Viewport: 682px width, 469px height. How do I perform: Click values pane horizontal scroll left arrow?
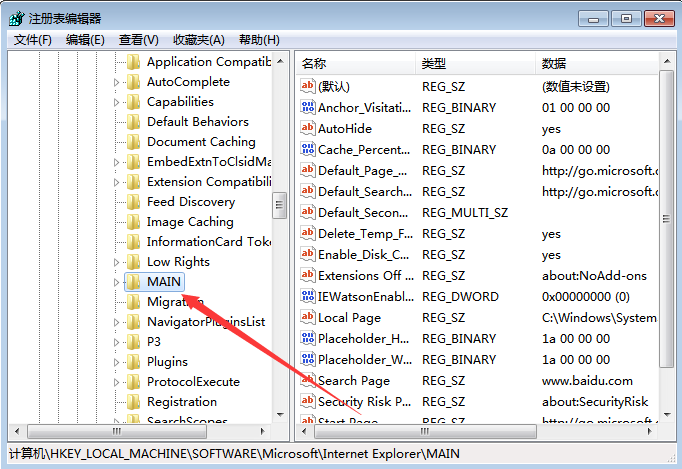(x=304, y=431)
